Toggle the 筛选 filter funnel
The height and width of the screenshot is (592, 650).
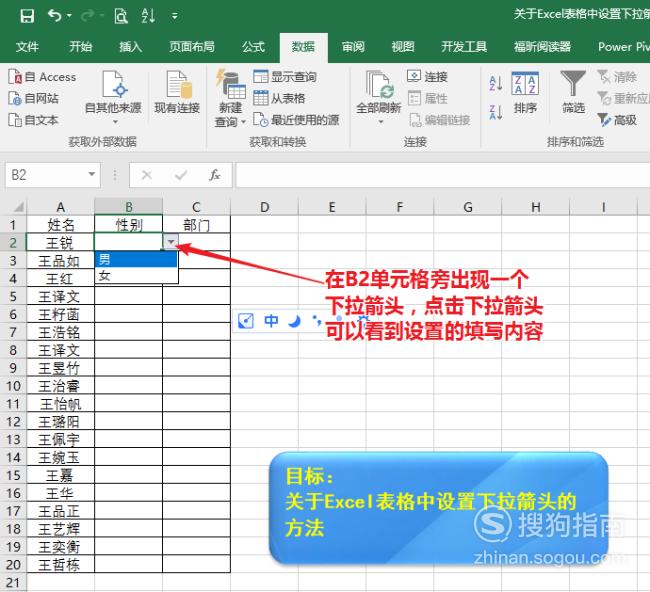[573, 92]
